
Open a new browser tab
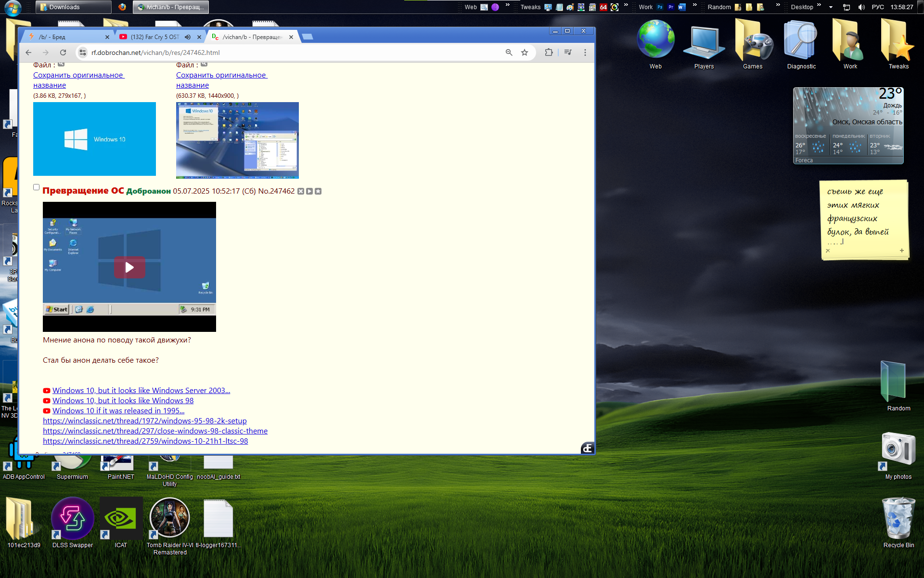(x=307, y=37)
